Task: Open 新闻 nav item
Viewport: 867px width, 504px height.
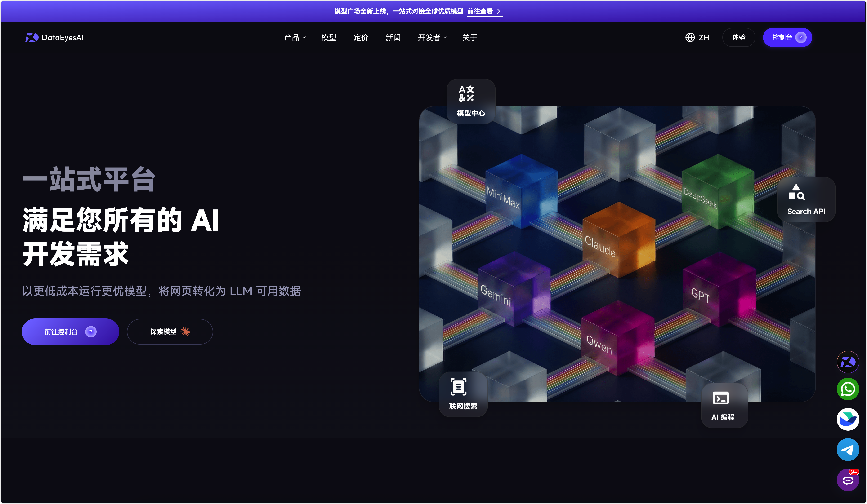Action: pos(393,37)
